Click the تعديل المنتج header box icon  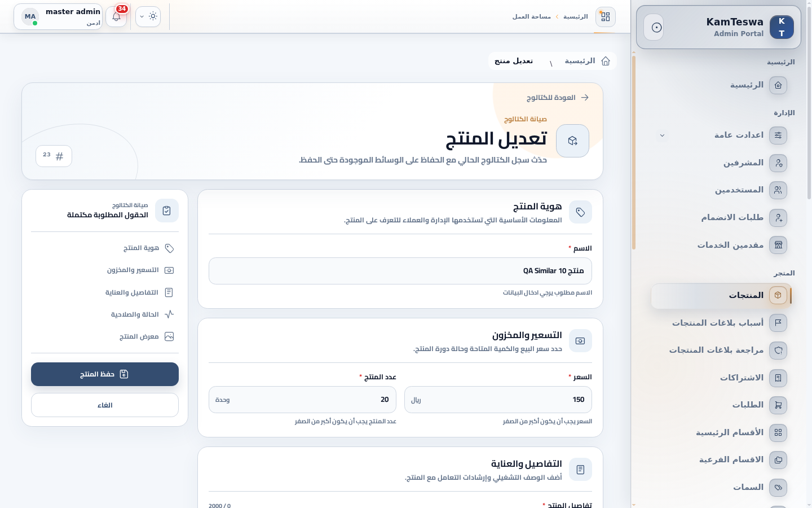pos(572,141)
